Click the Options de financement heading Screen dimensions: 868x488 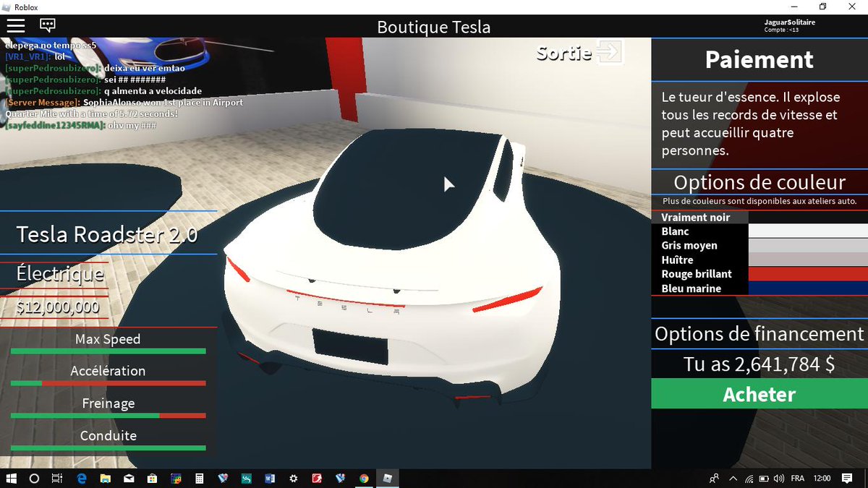(x=759, y=334)
